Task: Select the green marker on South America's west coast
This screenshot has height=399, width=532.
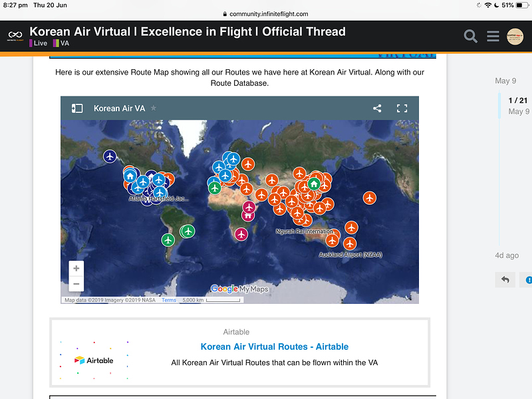Action: (168, 240)
